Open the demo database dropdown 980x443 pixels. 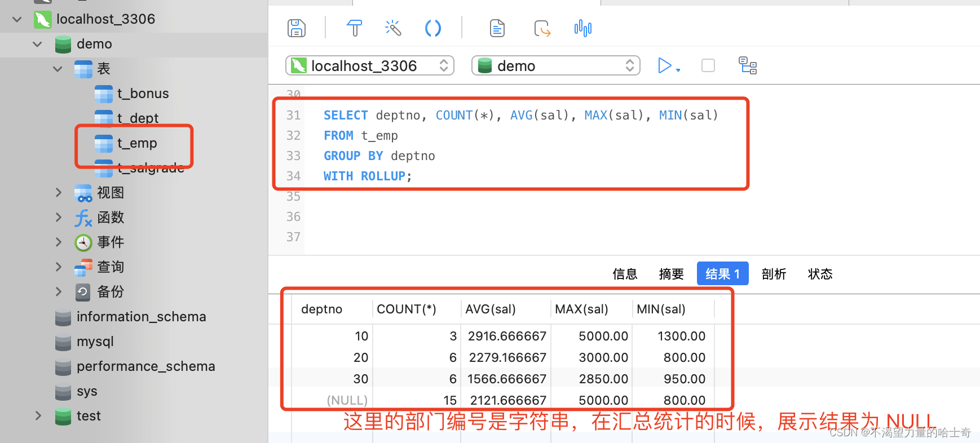click(555, 66)
